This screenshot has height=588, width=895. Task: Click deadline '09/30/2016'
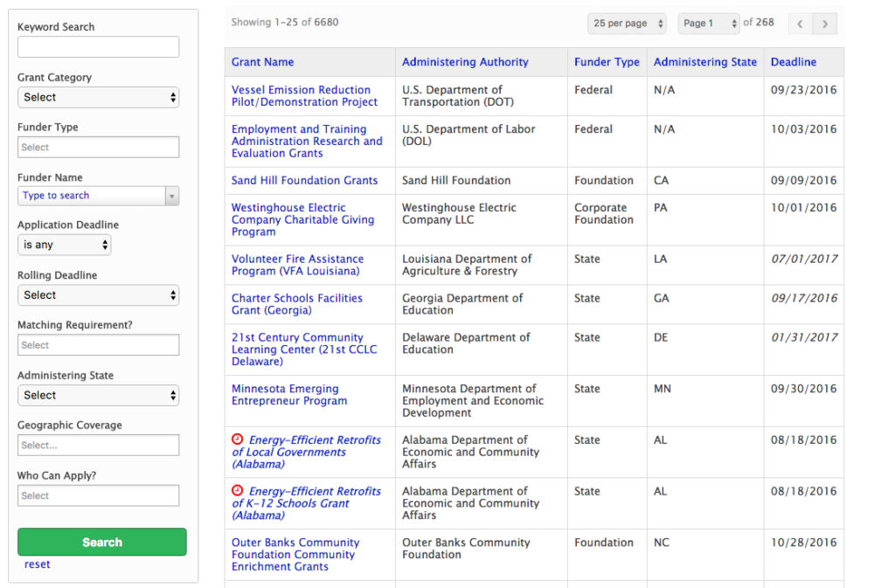pyautogui.click(x=804, y=389)
